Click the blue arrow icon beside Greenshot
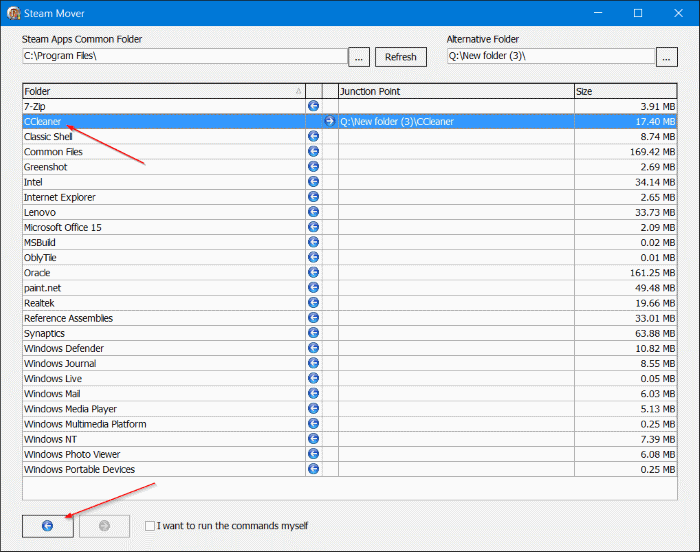 [x=313, y=167]
